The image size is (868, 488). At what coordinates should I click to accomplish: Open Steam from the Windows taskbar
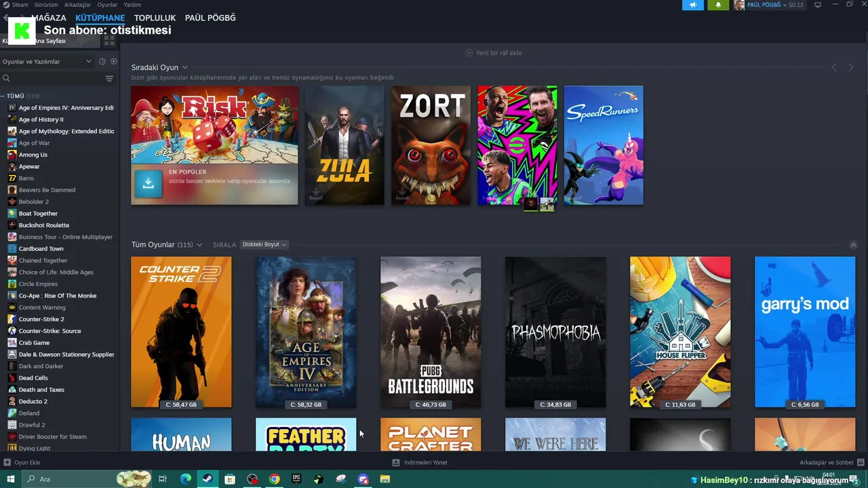[208, 479]
